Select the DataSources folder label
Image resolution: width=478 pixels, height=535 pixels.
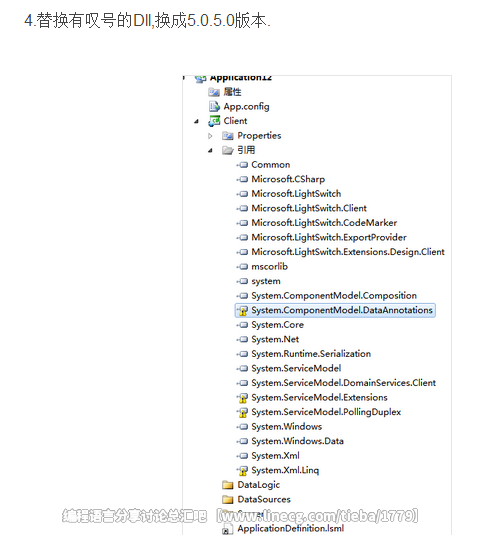[264, 500]
